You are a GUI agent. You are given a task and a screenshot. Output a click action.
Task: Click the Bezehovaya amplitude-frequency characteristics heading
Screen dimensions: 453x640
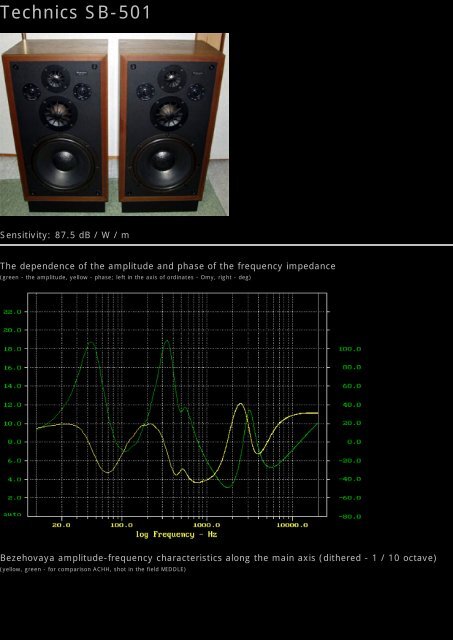(218, 558)
